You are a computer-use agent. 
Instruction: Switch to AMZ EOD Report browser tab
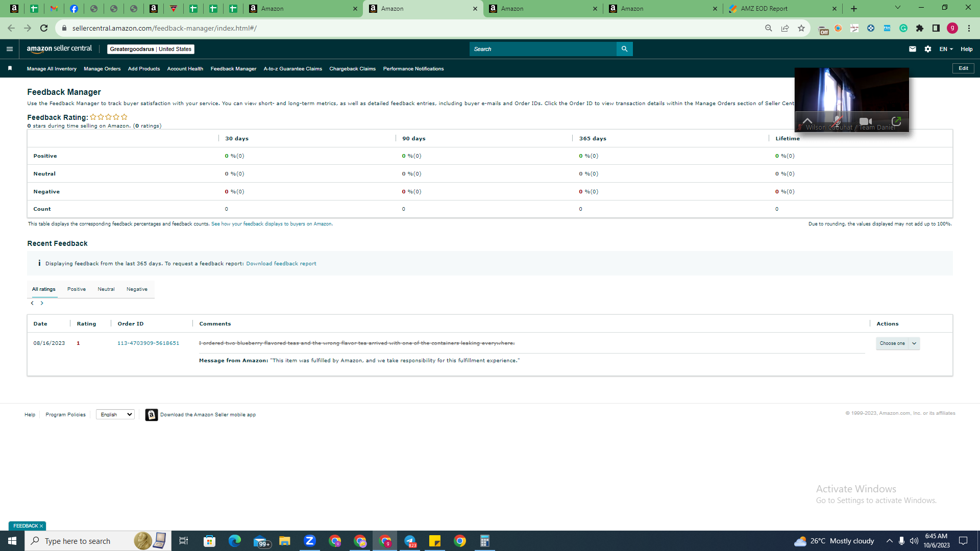point(782,9)
